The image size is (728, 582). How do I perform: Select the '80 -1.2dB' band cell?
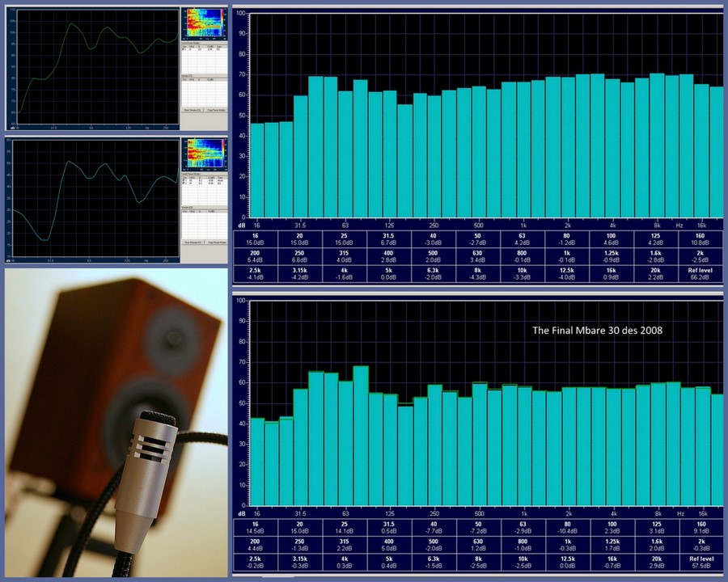pyautogui.click(x=567, y=239)
